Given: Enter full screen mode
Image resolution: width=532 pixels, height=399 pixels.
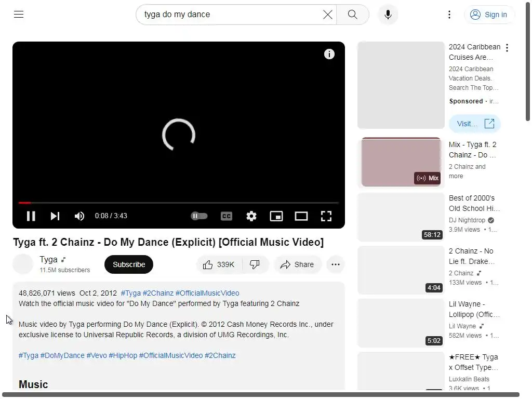Looking at the screenshot, I should click(x=326, y=216).
